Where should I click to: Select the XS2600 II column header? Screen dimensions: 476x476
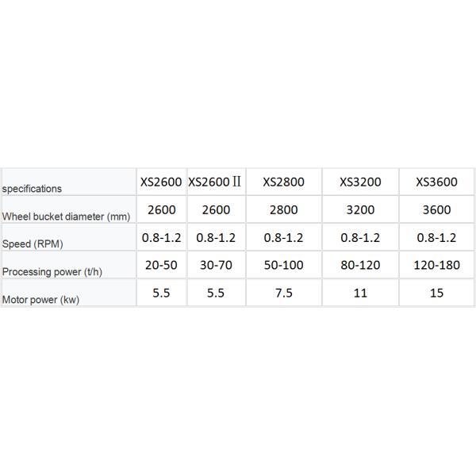[x=215, y=182]
